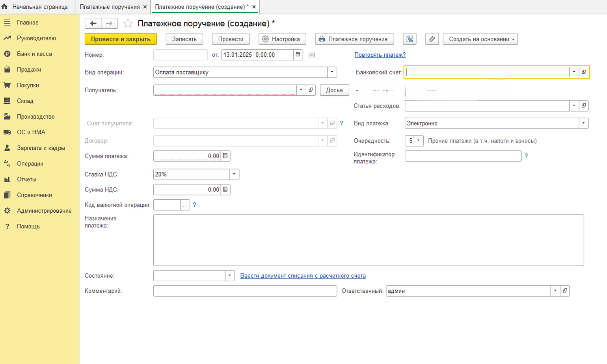Close the Платежное поручение (создание) tab
The width and height of the screenshot is (607, 364).
coord(254,7)
